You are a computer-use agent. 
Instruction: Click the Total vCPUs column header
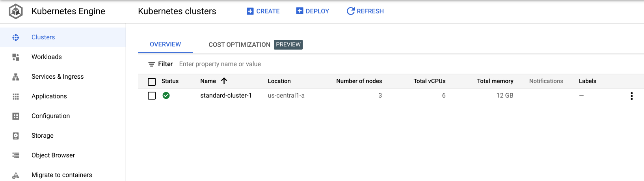(x=430, y=81)
